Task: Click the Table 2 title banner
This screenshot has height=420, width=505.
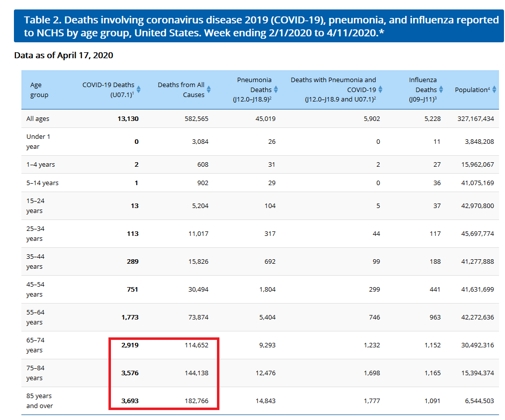Action: coord(259,26)
